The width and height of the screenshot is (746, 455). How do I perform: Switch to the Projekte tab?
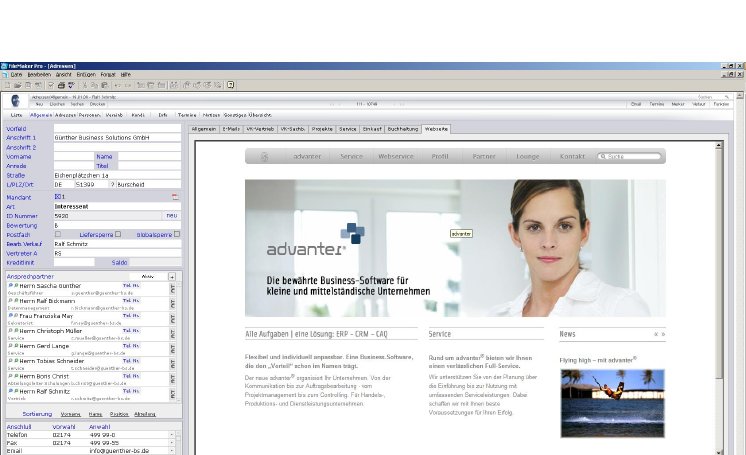coord(322,129)
